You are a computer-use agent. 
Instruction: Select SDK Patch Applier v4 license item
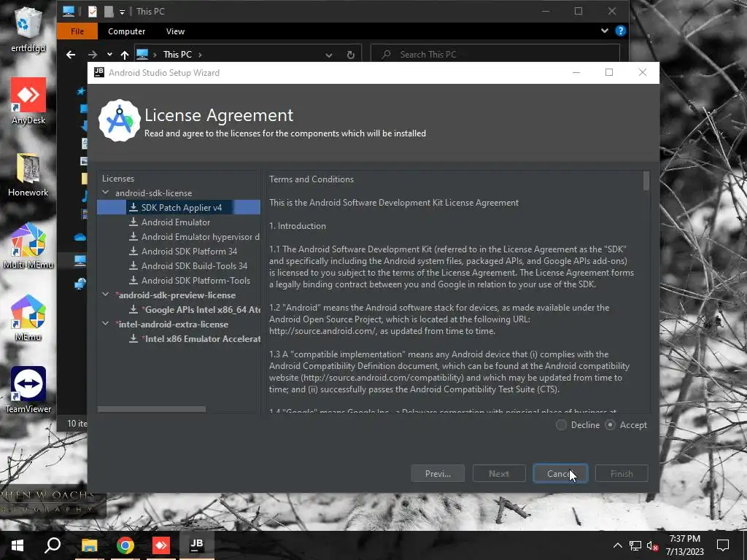point(179,208)
